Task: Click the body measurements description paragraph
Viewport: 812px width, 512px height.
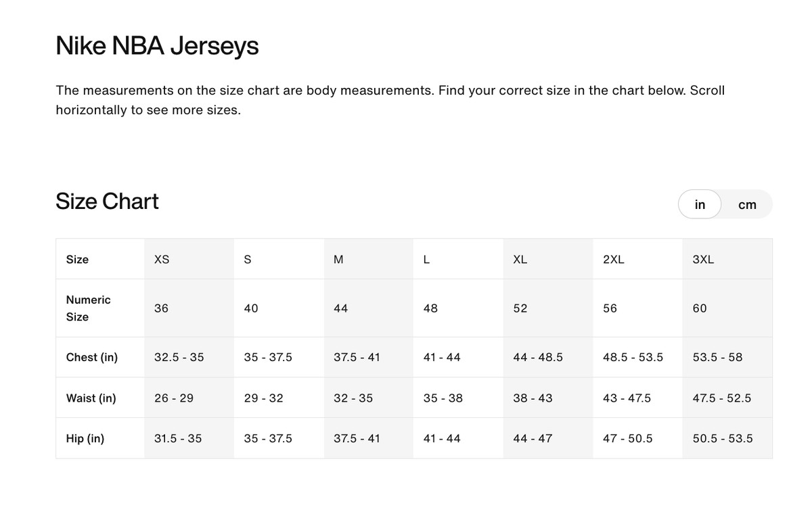Action: coord(390,100)
